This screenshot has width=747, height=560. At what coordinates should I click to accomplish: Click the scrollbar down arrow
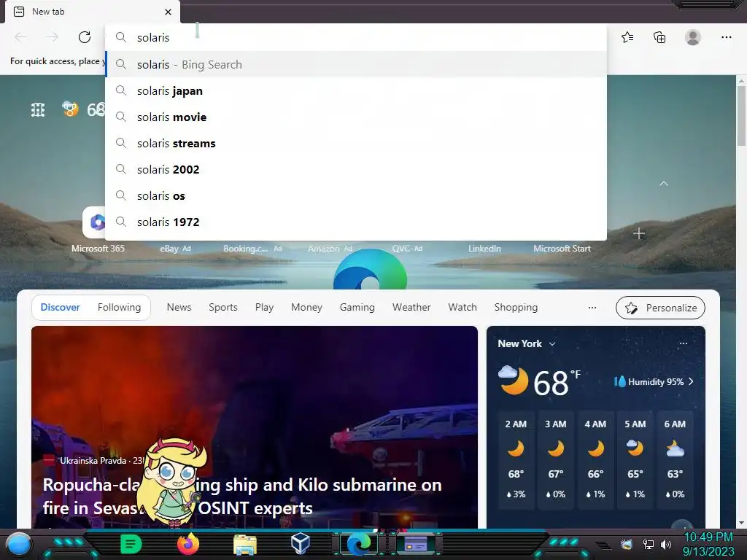pos(741,523)
